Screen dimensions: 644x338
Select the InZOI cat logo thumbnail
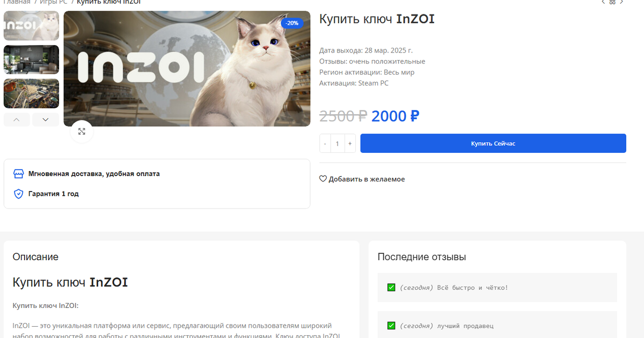coord(31,26)
